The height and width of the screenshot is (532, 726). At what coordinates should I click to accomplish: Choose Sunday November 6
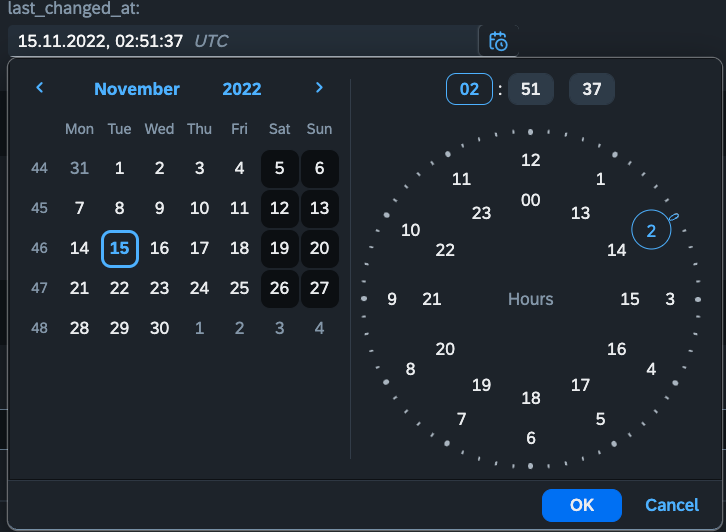[x=319, y=168]
